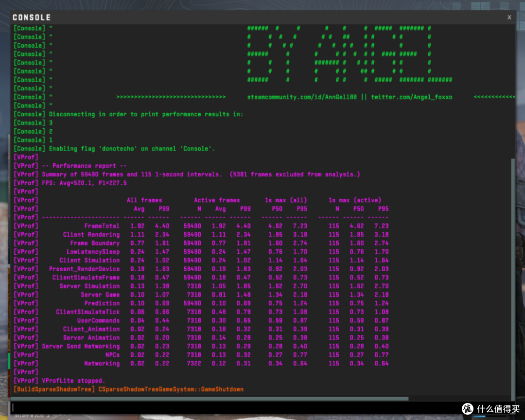The height and width of the screenshot is (420, 525).
Task: Click the CONSOLE title text
Action: point(32,17)
